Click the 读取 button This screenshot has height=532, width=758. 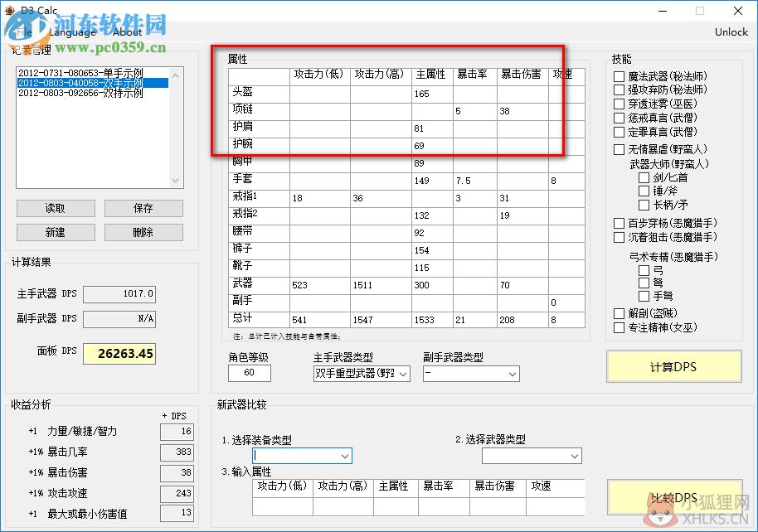[x=56, y=208]
